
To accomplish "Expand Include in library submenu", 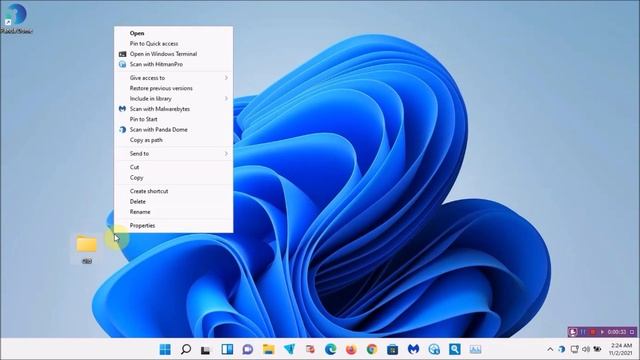I will pos(174,98).
